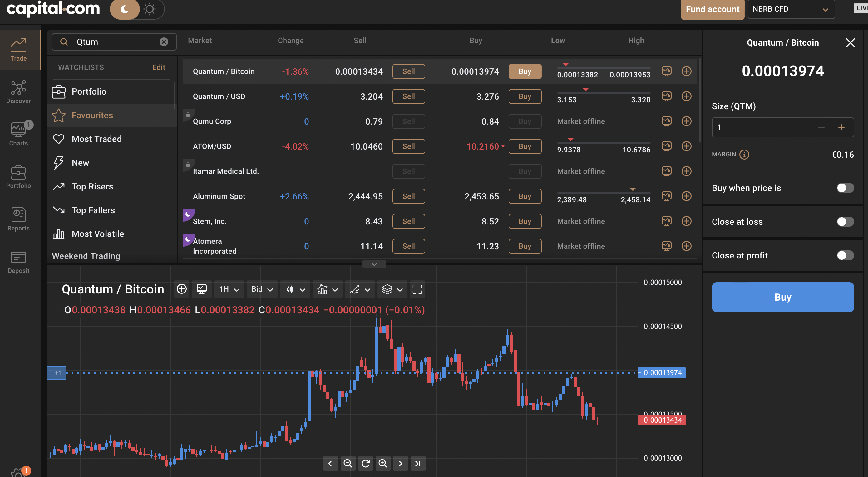This screenshot has height=477, width=868.
Task: Move chart backward with left arrow
Action: (x=330, y=464)
